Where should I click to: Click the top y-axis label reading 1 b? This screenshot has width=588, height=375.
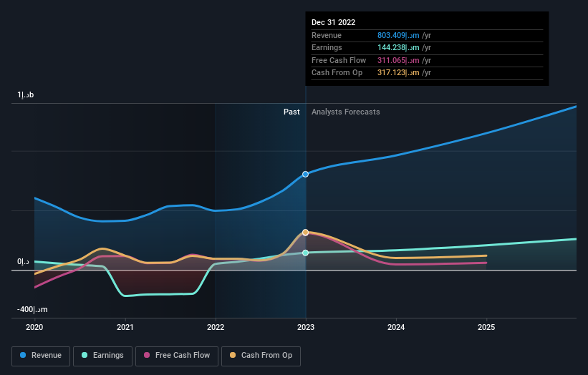pyautogui.click(x=26, y=94)
